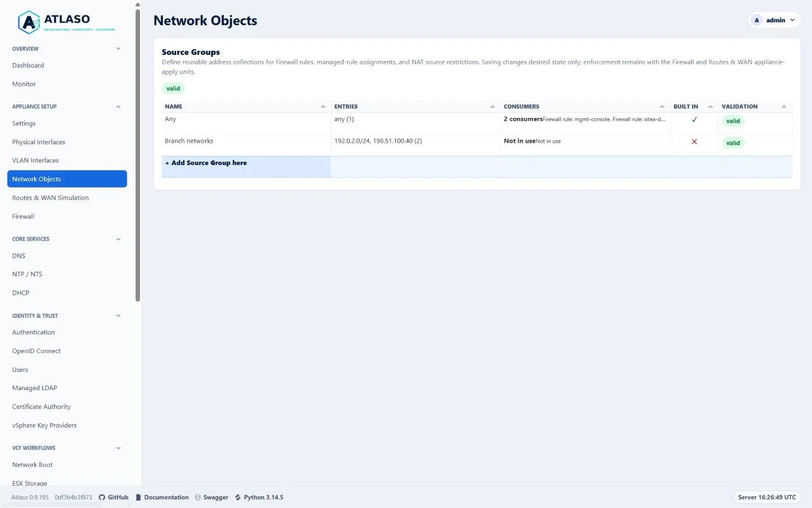Sort table by Validation column arrow
The width and height of the screenshot is (812, 508).
pyautogui.click(x=784, y=107)
